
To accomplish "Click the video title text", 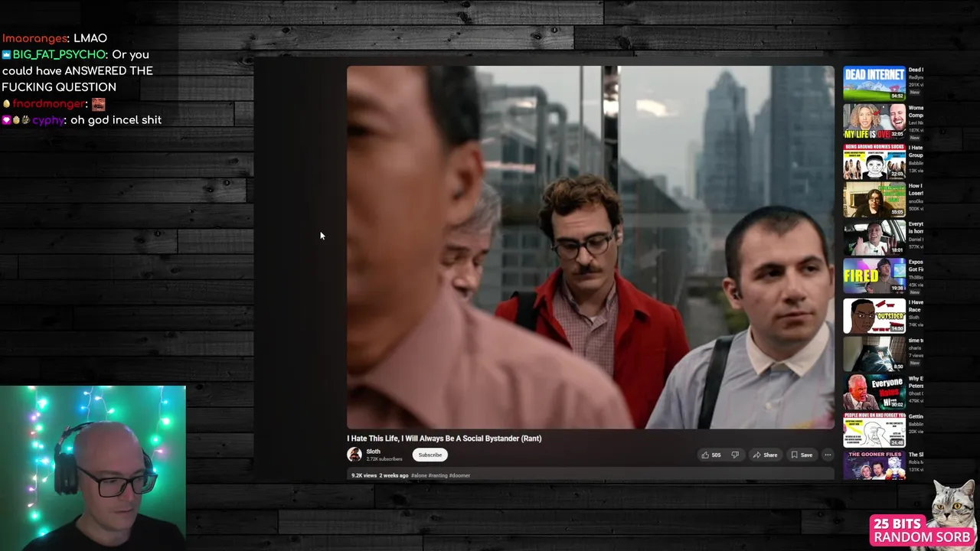I will pos(444,439).
